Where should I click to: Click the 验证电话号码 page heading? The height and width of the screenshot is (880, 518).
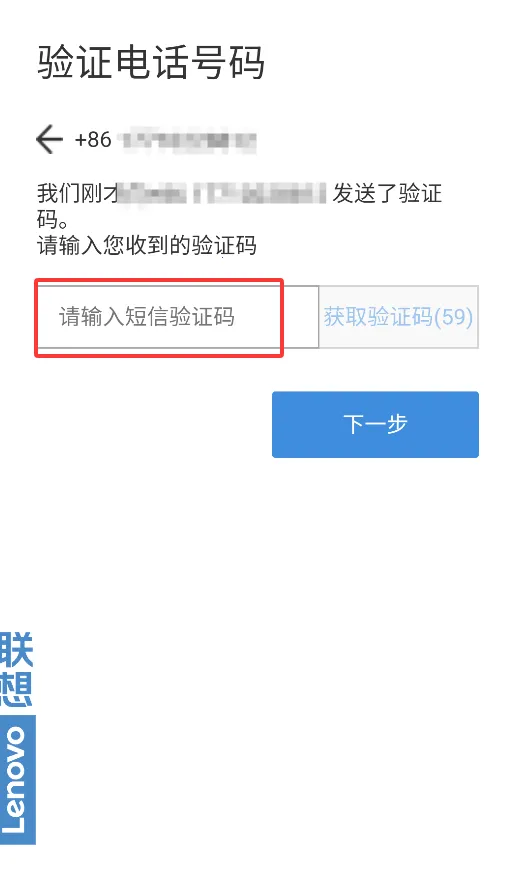150,62
